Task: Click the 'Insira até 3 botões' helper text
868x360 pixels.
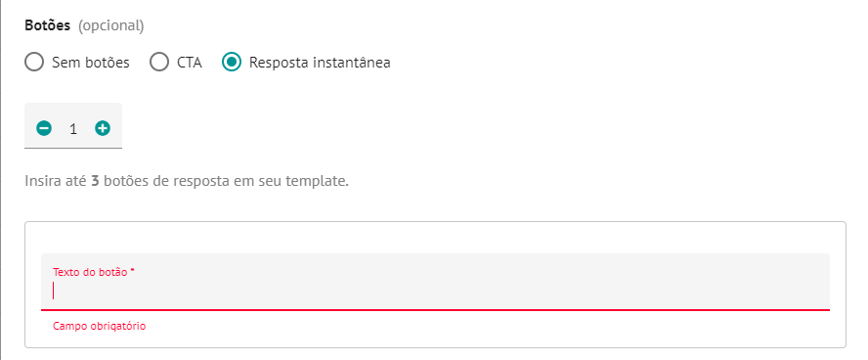Action: tap(187, 181)
